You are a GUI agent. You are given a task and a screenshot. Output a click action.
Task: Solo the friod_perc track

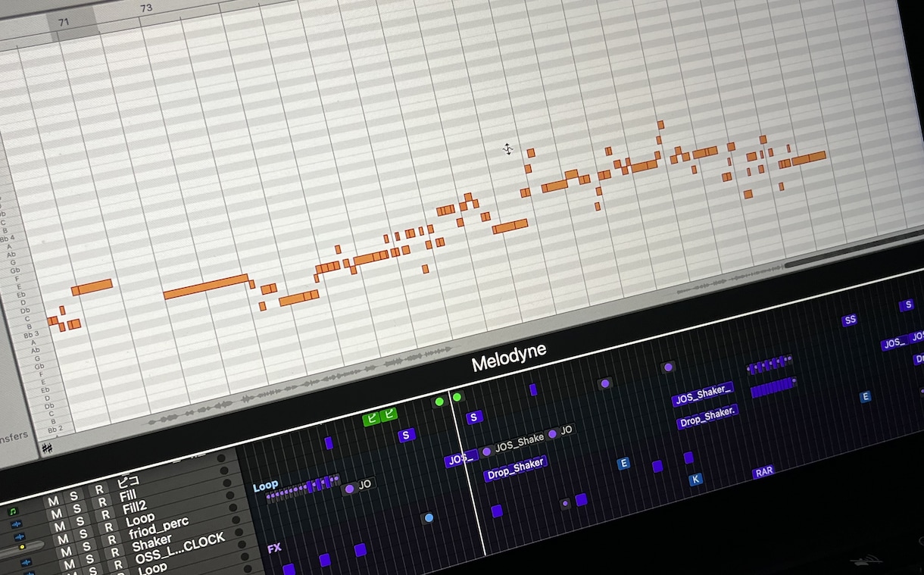[x=86, y=546]
